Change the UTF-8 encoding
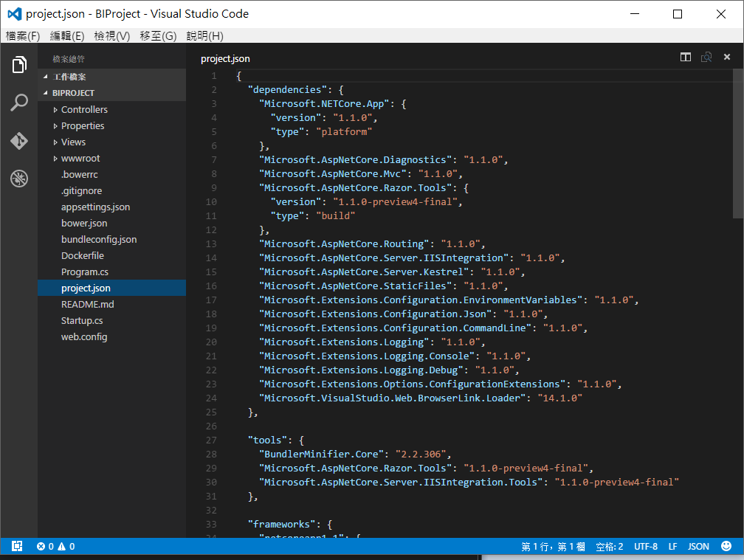 [645, 546]
